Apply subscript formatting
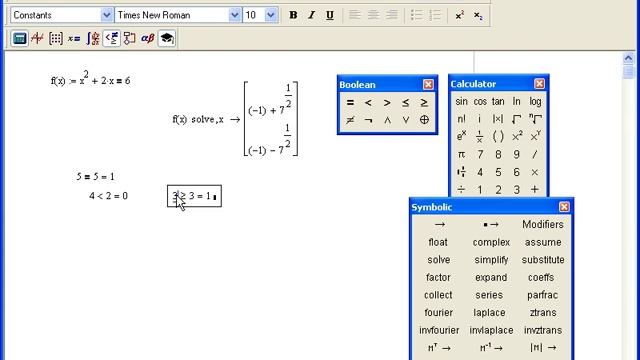Screen dimensions: 640x360 coord(478,15)
